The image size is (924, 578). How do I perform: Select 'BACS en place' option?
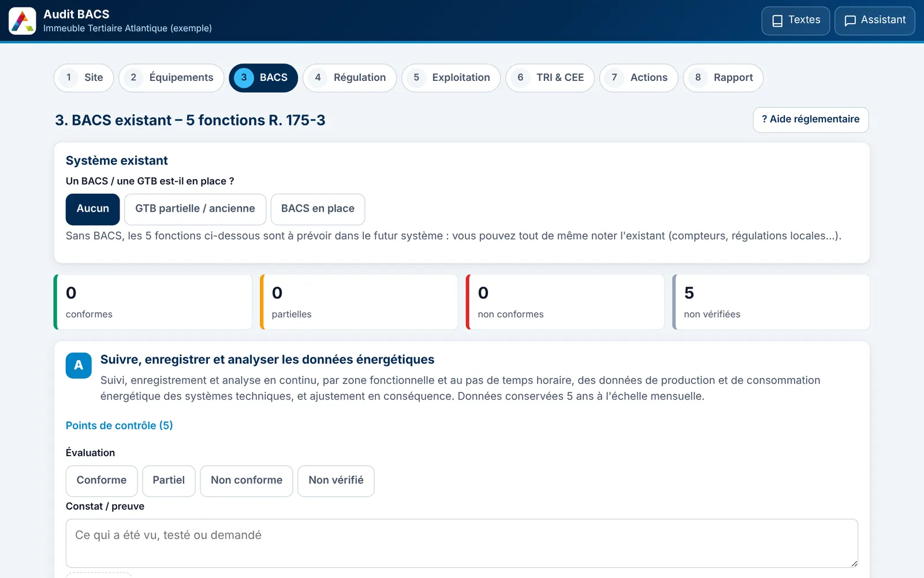pos(318,209)
